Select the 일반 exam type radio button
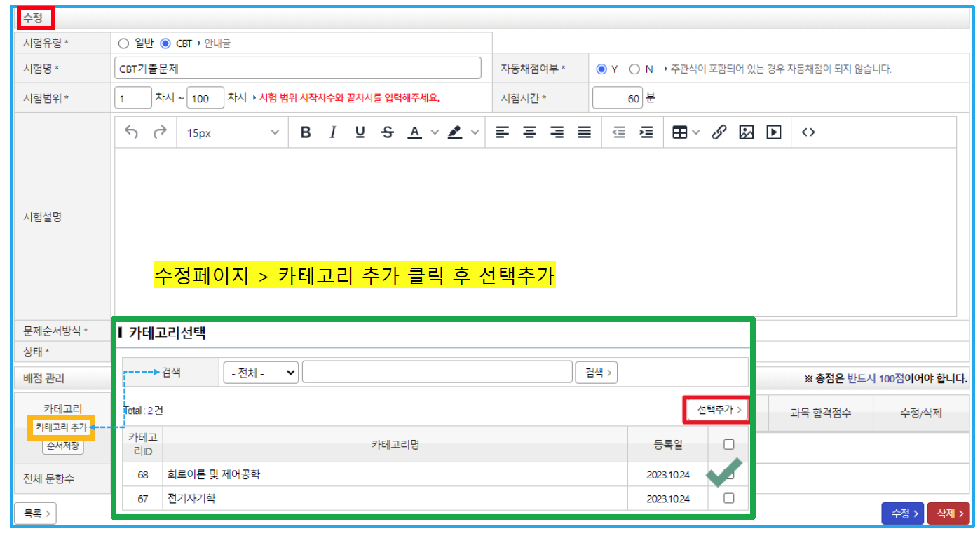The width and height of the screenshot is (980, 538). point(124,43)
